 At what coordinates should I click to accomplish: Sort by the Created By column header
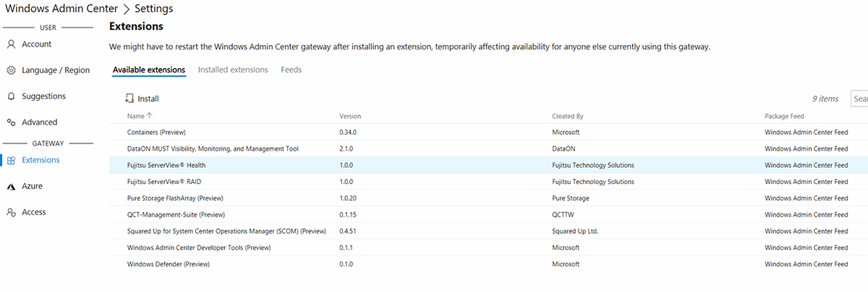coord(567,116)
